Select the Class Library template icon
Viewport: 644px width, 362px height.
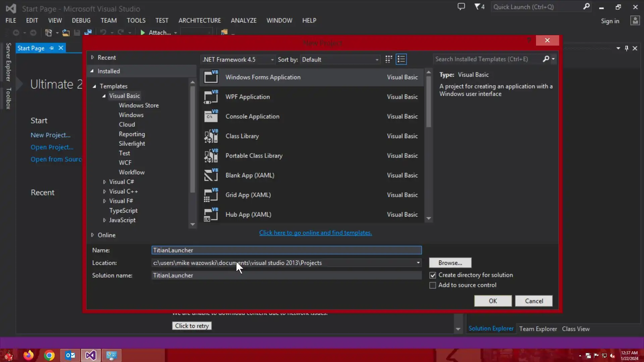[211, 136]
